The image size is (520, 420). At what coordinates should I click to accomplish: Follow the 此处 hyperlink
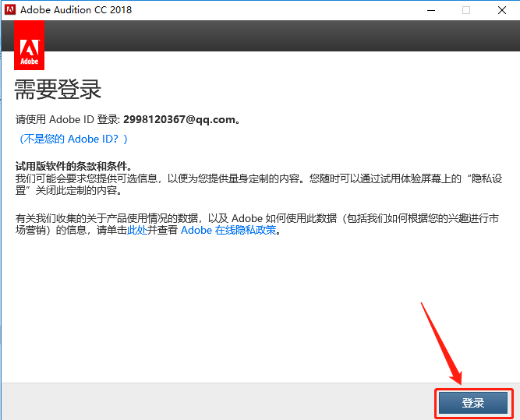[137, 230]
